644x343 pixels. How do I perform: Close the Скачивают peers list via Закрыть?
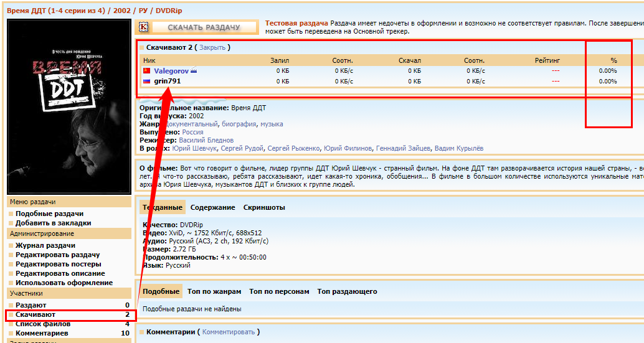(212, 47)
